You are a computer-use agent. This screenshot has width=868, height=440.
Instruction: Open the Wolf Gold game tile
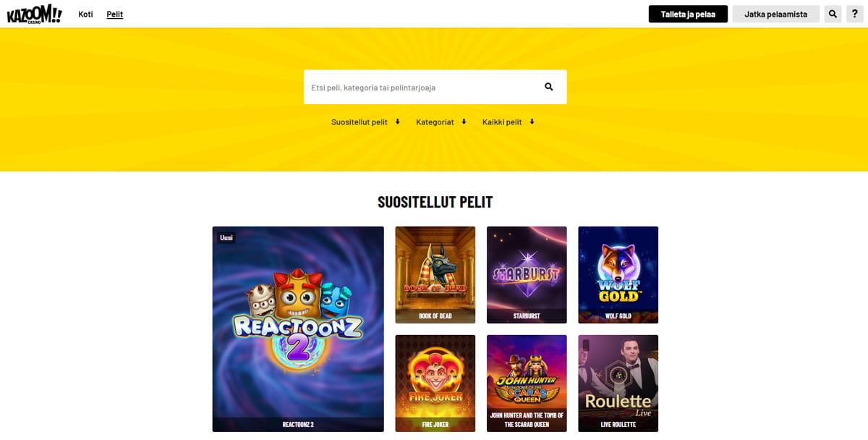[618, 275]
